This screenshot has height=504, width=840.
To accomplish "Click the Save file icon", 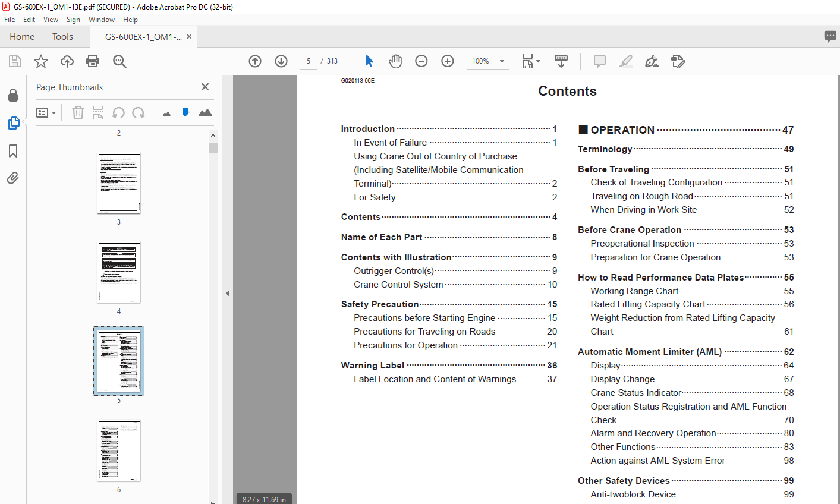I will (15, 61).
